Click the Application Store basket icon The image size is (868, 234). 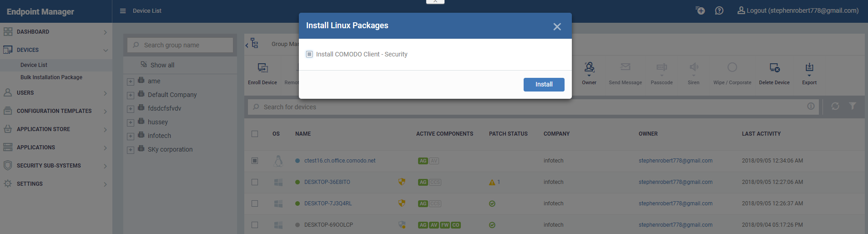[8, 129]
